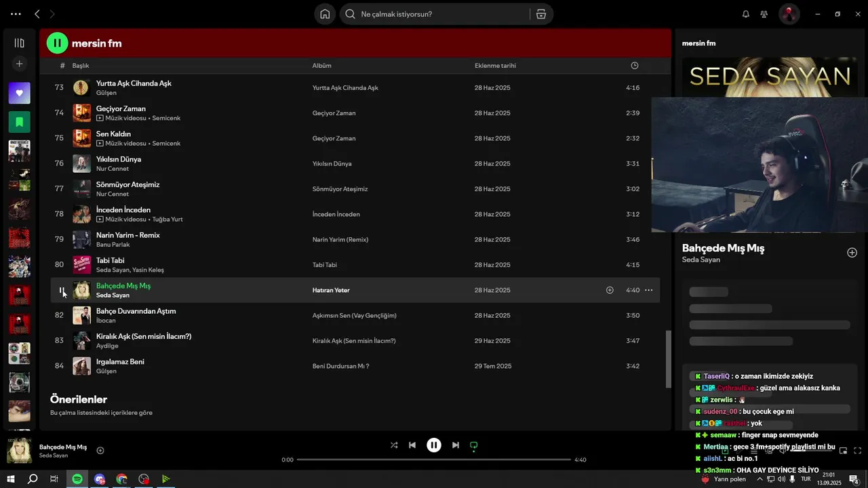
Task: Open the mini player
Action: (x=843, y=451)
